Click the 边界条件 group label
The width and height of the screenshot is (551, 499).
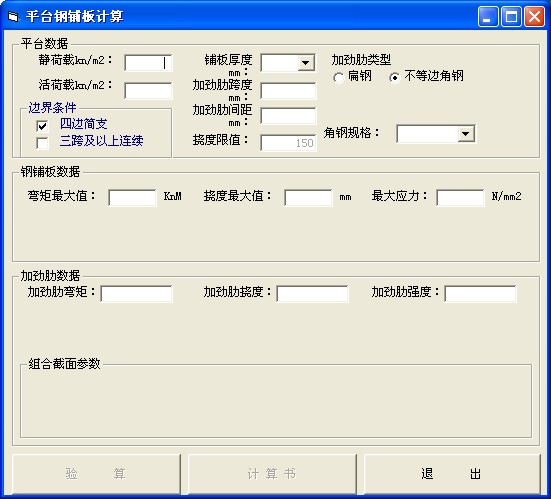(x=52, y=108)
